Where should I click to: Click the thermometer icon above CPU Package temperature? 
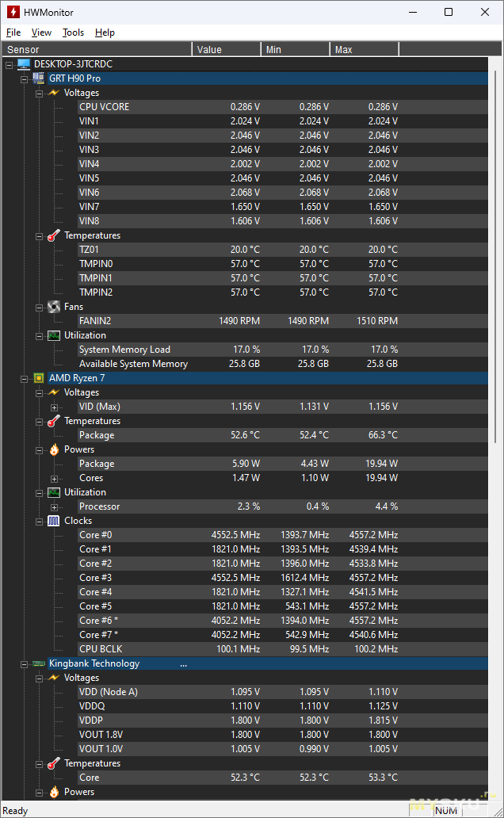pyautogui.click(x=54, y=421)
